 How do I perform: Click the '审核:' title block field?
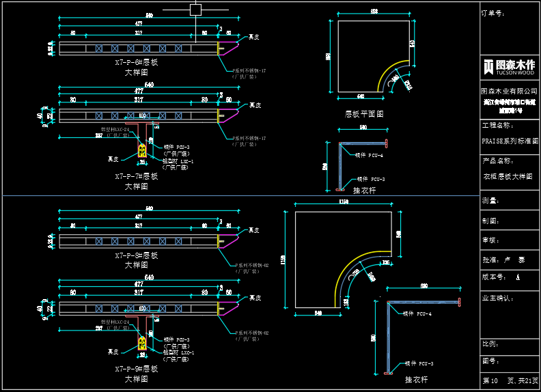pyautogui.click(x=490, y=240)
